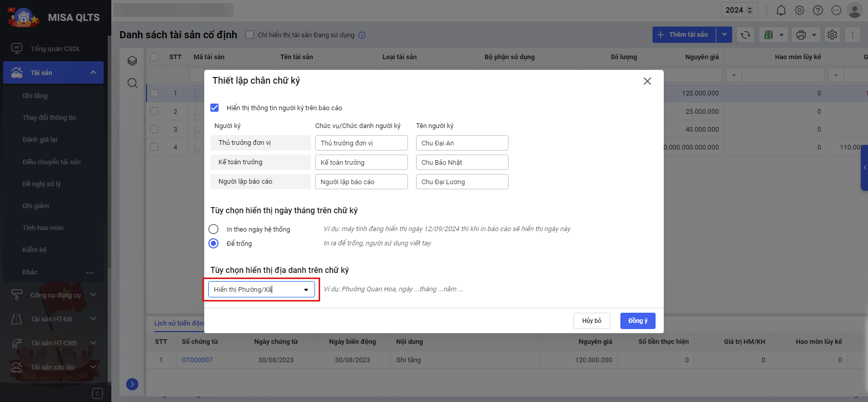This screenshot has height=402, width=868.
Task: Select the 'Để trống' radio button
Action: (x=214, y=243)
